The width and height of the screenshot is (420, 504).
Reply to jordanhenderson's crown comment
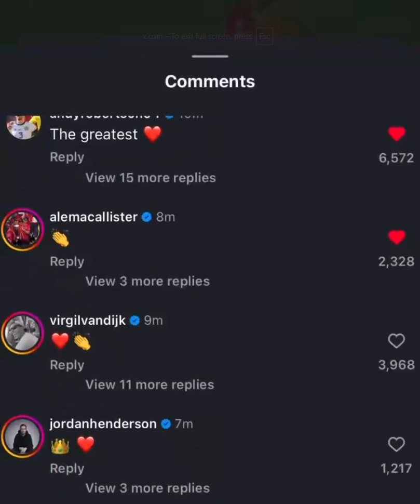(67, 468)
